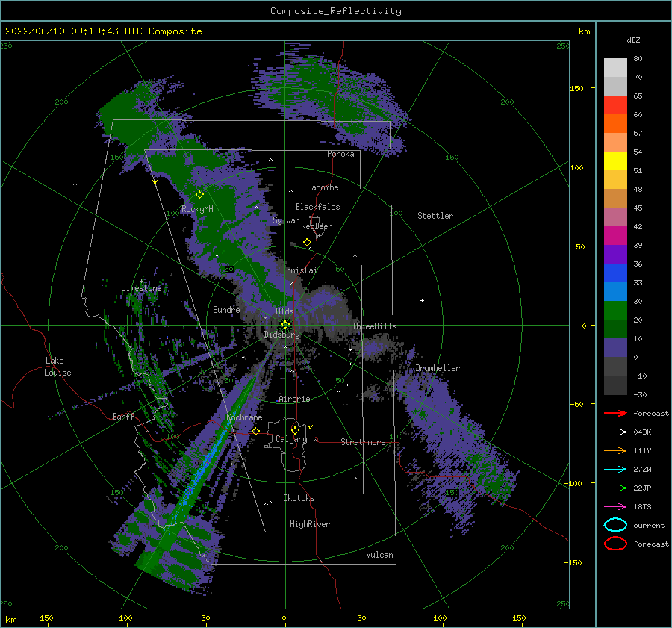The image size is (672, 628).
Task: Select the Cochrane label
Action: point(244,417)
